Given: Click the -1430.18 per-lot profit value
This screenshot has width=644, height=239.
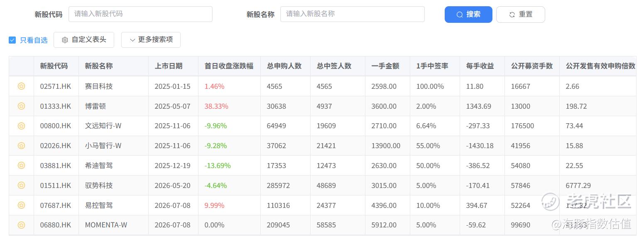Looking at the screenshot, I should pos(480,146).
